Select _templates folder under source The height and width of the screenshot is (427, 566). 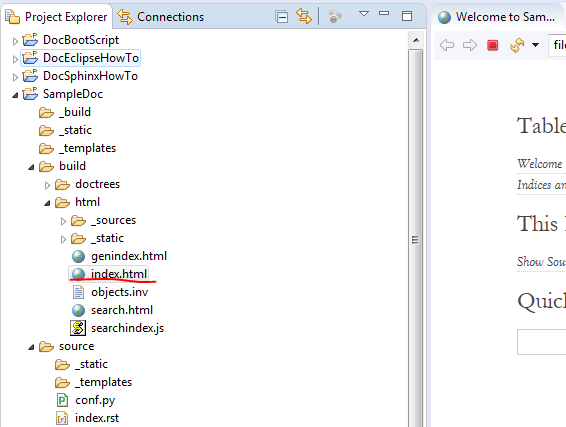tap(104, 382)
